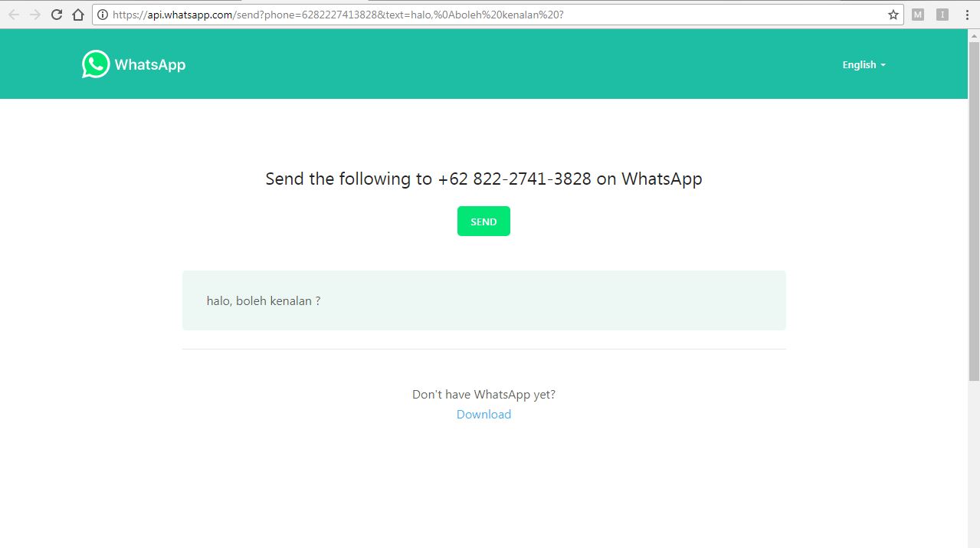The image size is (980, 548).
Task: Bookmark this page with the star icon
Action: (x=893, y=15)
